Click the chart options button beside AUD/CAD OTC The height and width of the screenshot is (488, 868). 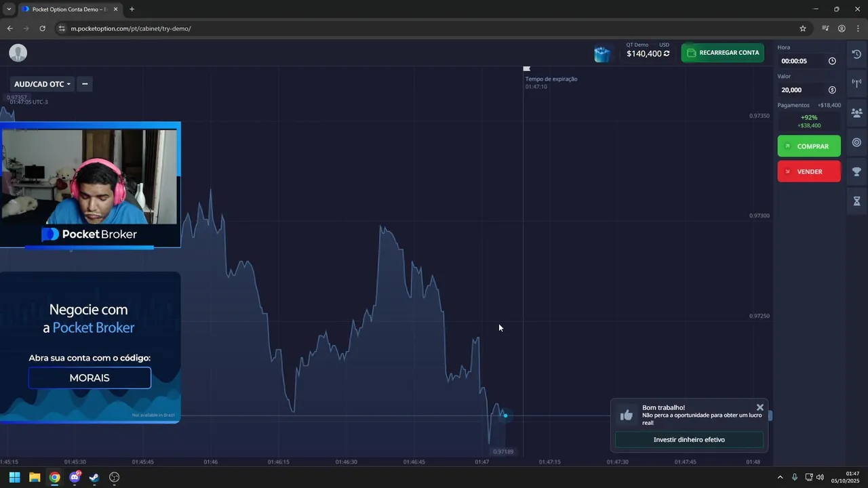85,84
